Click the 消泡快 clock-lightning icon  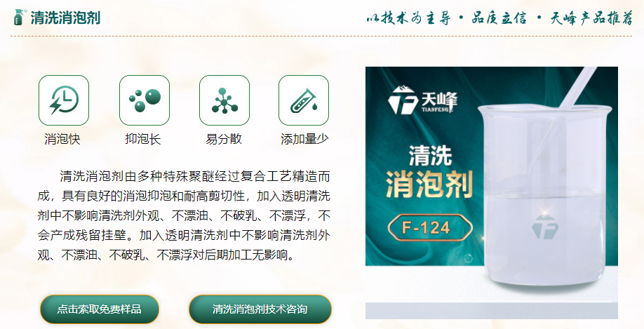click(64, 100)
